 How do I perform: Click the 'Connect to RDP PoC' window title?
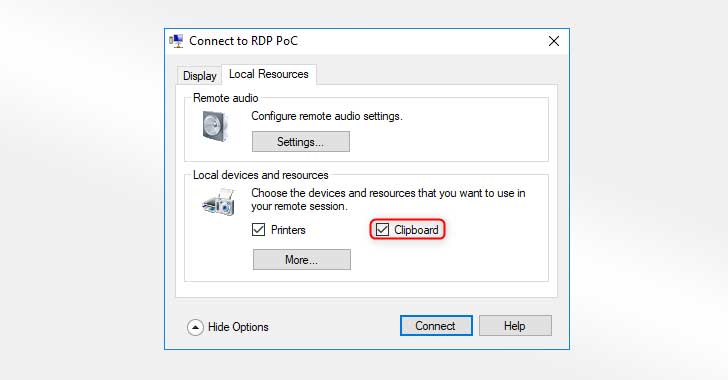coord(243,41)
